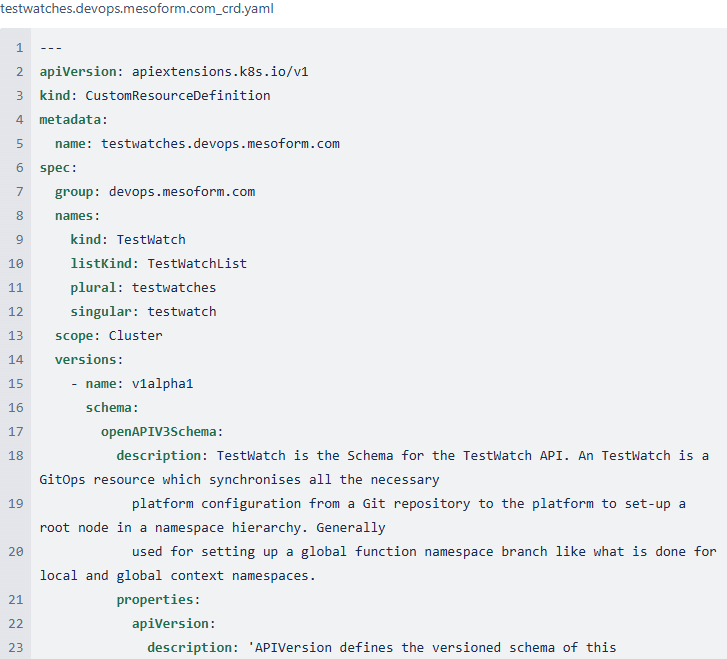Click the testwatches.devops.mesoform.com_crd.yaml file name
727x659 pixels.
coord(137,9)
